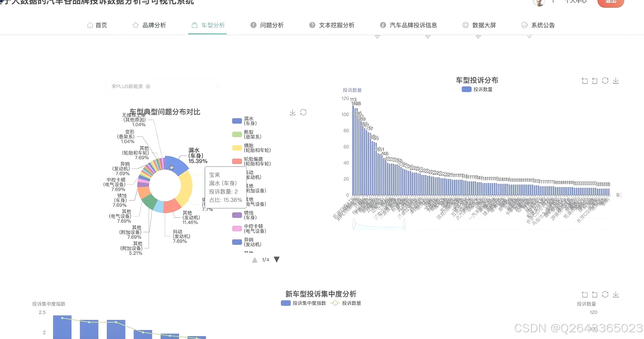Toggle 断裂(悬架系) legend item
Image resolution: width=644 pixels, height=339 pixels.
(247, 135)
